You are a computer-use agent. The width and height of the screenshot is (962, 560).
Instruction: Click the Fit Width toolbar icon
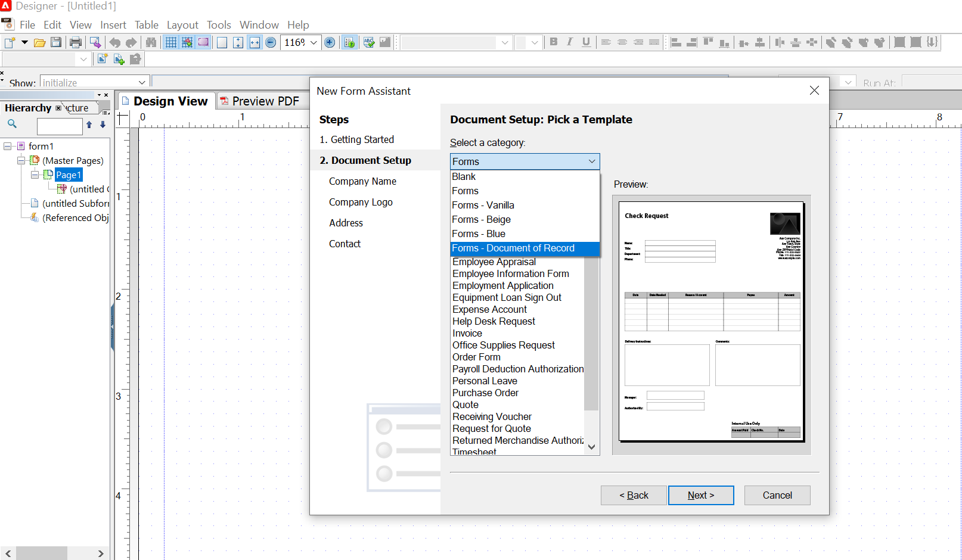click(x=255, y=42)
